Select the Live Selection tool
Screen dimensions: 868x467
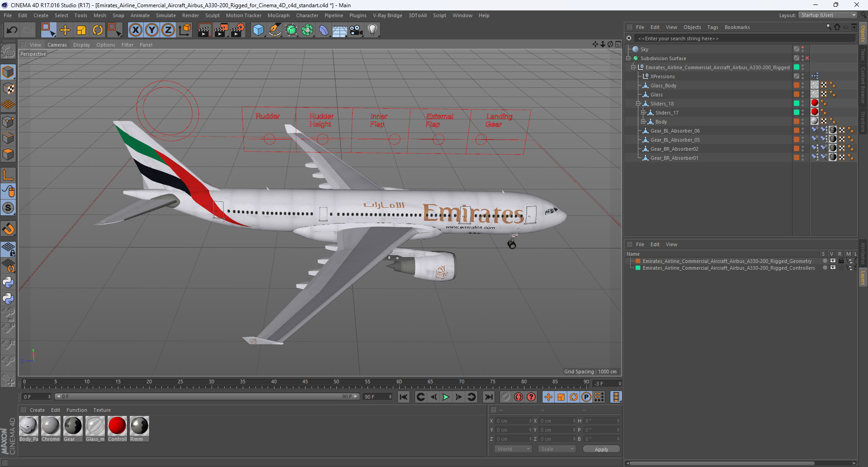coord(48,30)
